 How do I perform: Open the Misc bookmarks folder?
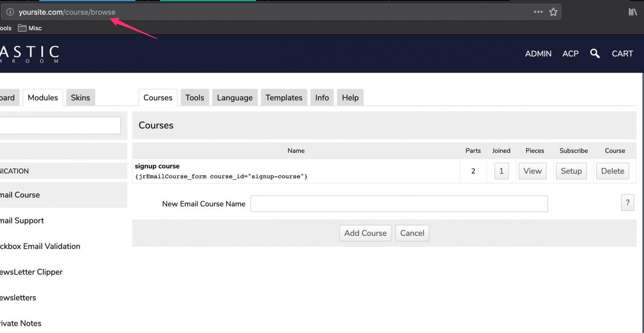point(30,28)
